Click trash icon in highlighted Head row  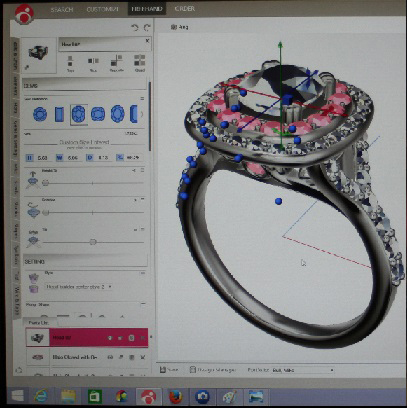tap(131, 338)
